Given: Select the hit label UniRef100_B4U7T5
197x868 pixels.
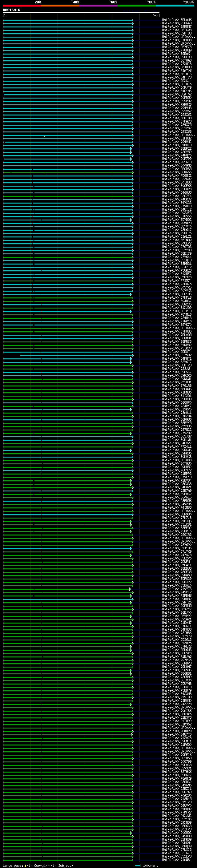Looking at the screenshot, I should 177,735.
